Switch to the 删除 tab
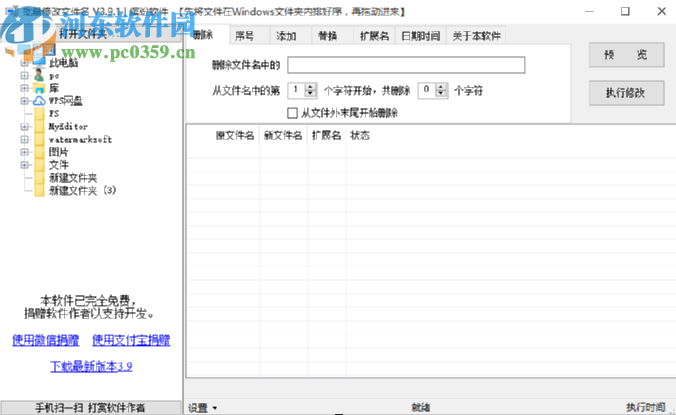This screenshot has height=415, width=676. point(206,35)
